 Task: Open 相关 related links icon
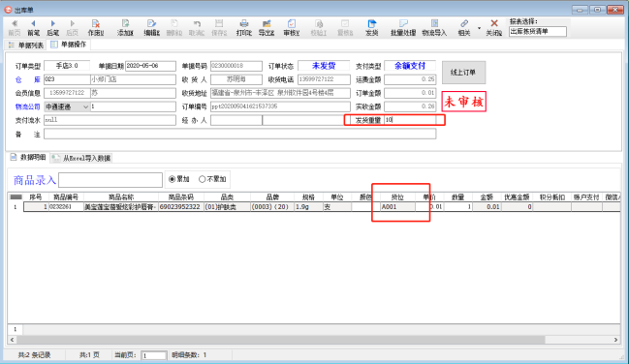(464, 28)
